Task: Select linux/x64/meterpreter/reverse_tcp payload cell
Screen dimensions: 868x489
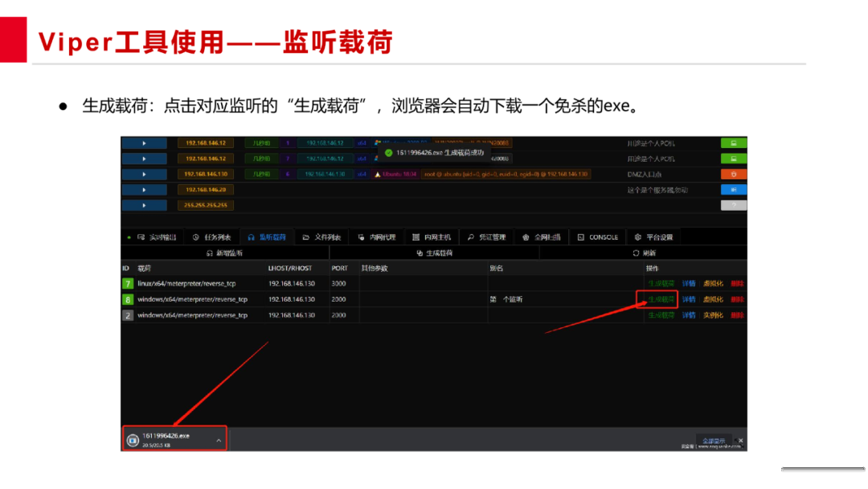Action: pos(186,284)
